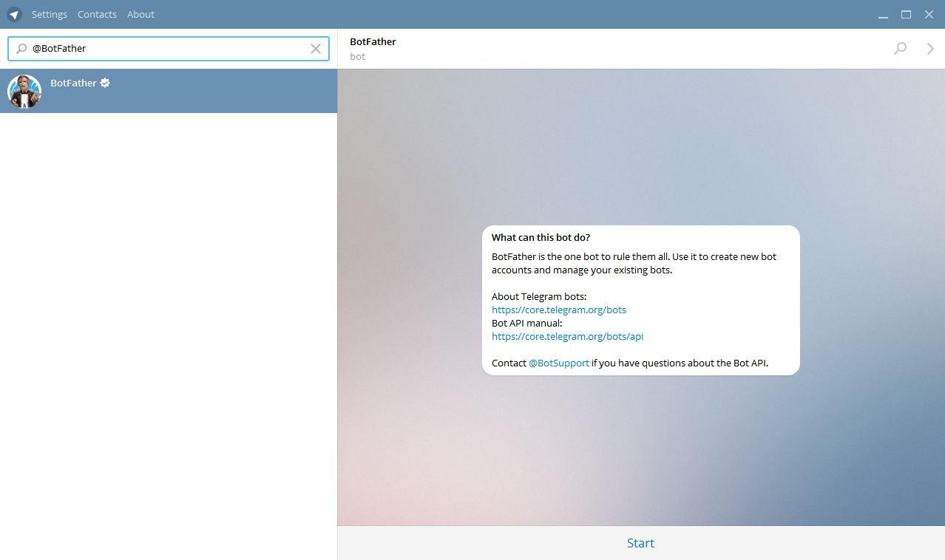Viewport: 945px width, 560px height.
Task: Expand the chat info panel with the right chevron
Action: 930,49
